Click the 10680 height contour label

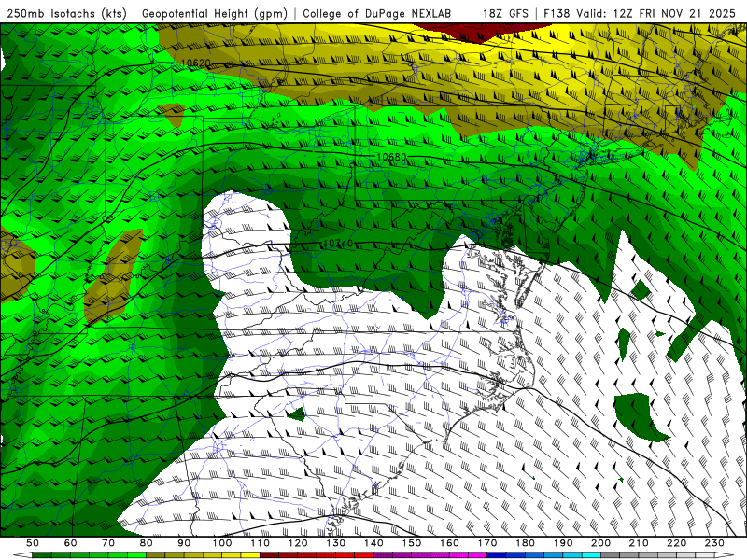click(391, 157)
